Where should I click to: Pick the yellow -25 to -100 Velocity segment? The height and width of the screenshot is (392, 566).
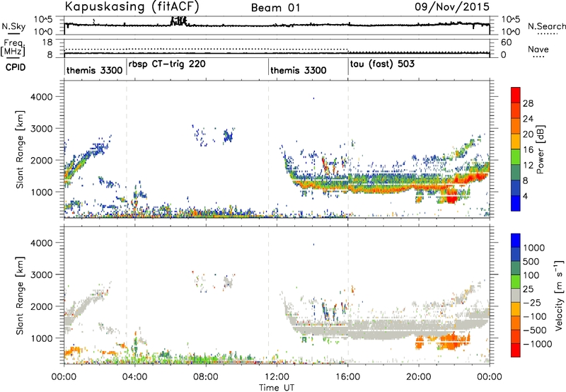[516, 309]
